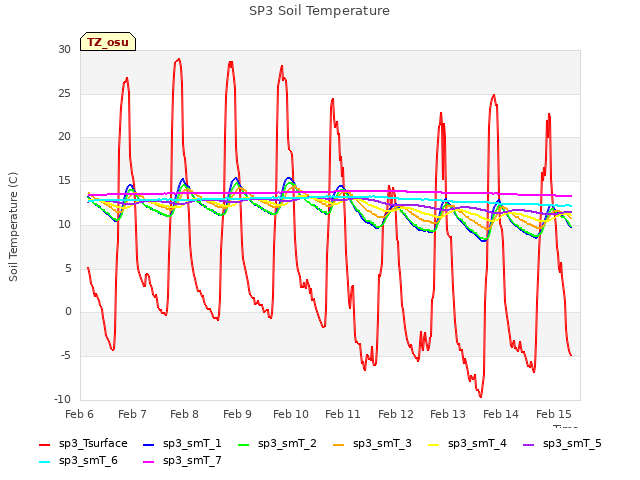The height and width of the screenshot is (480, 640).
Task: Click the Soil Temperature (C) axis label
Action: [13, 227]
